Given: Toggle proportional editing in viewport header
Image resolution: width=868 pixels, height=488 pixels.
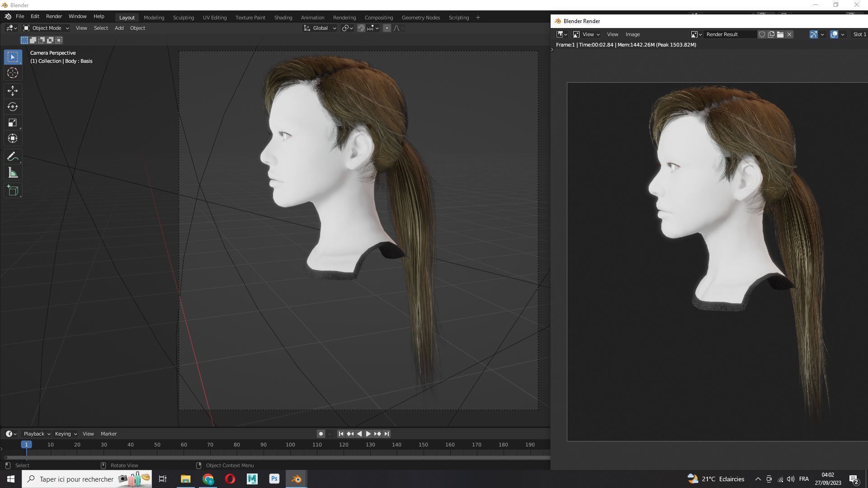Looking at the screenshot, I should pyautogui.click(x=387, y=28).
